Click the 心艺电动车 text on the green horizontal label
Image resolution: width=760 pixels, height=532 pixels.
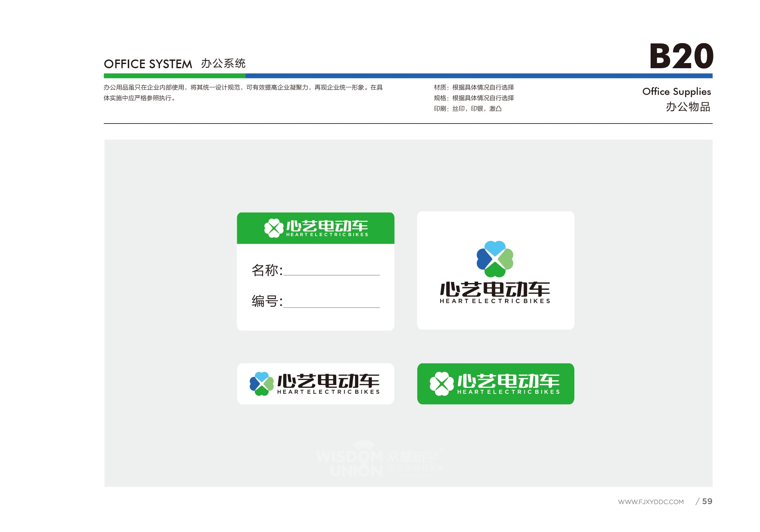(508, 381)
